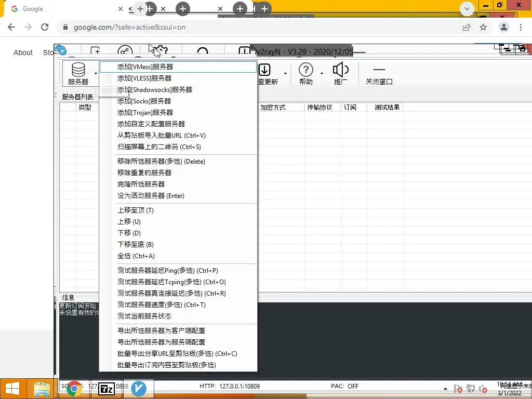The image size is (532, 399).
Task: Choose 测试服务器延迟Tcping(多选) (Ctrl+O)
Action: [x=178, y=282]
